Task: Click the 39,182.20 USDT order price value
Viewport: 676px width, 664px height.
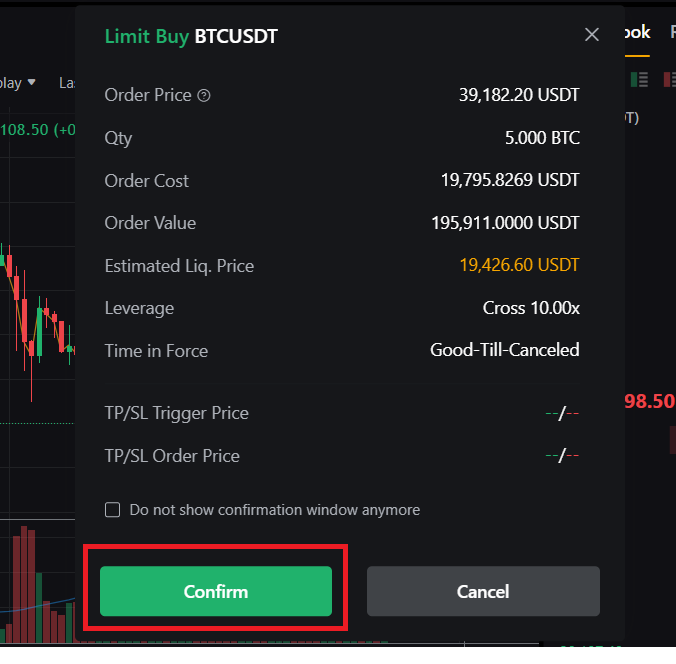Action: 519,95
